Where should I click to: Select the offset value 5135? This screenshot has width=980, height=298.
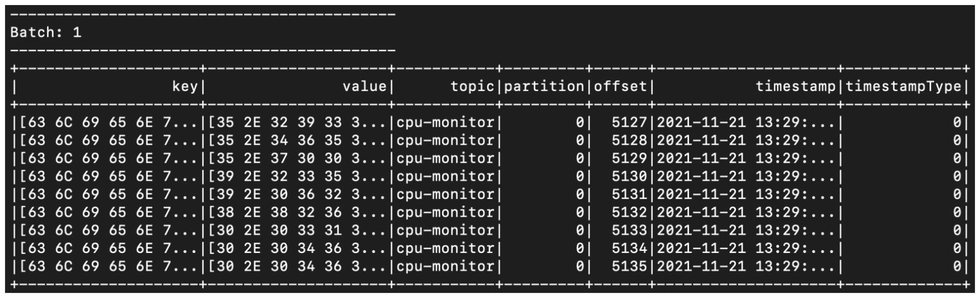(629, 266)
